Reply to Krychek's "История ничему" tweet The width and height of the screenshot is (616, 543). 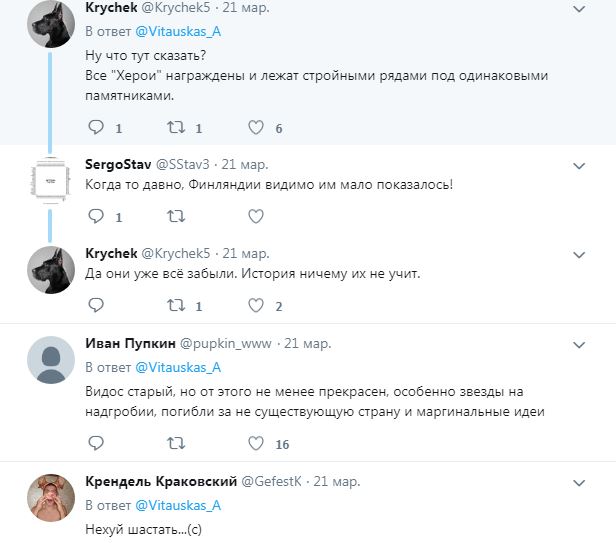96,305
